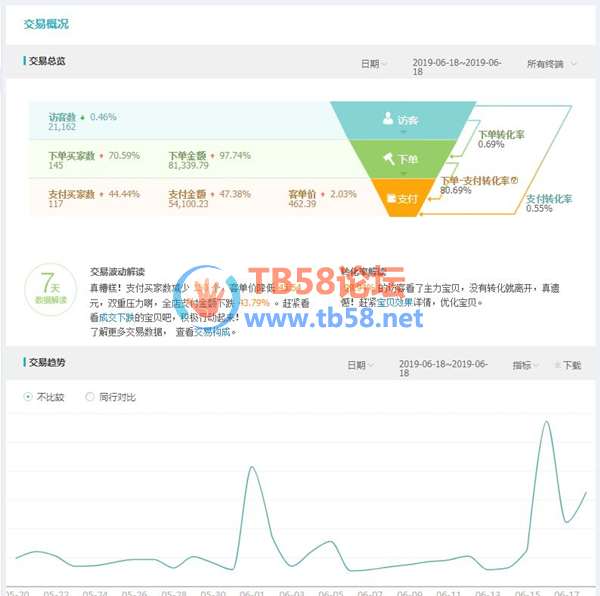Open the 宝贝效果 link
The width and height of the screenshot is (600, 596).
click(395, 303)
